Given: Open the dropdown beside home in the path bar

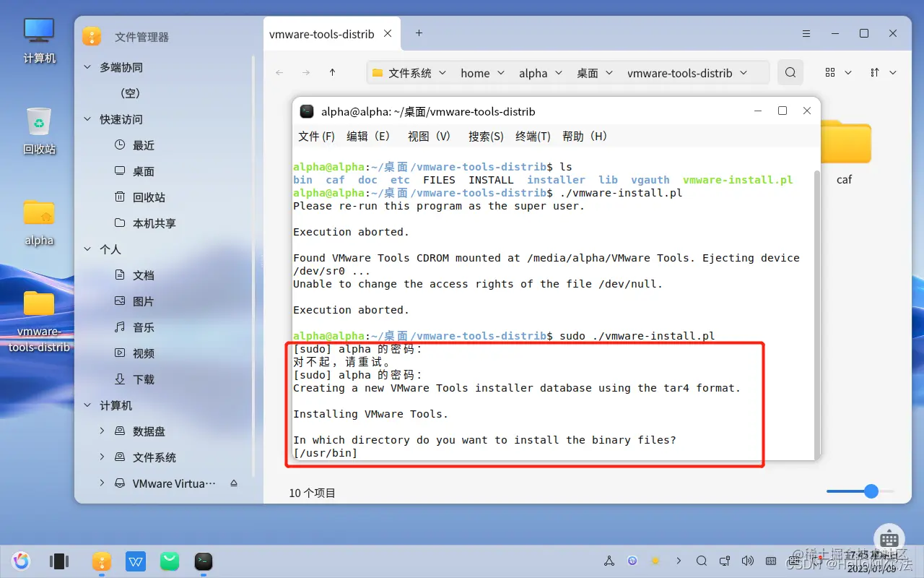Looking at the screenshot, I should point(500,72).
